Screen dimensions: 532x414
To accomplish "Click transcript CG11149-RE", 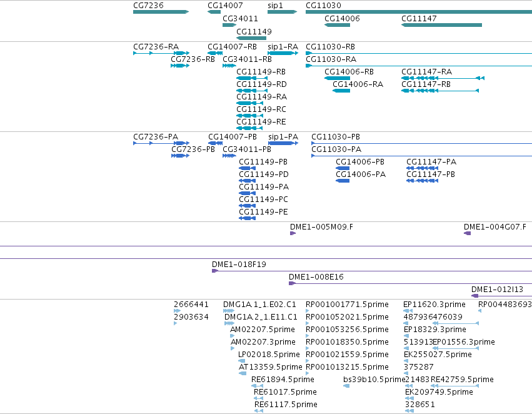I will click(x=249, y=128).
